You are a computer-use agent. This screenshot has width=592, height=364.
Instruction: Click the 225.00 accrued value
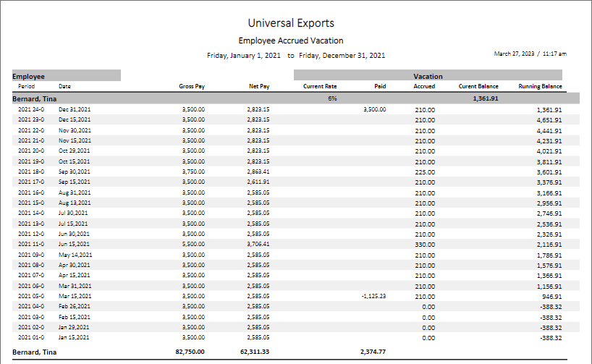(x=424, y=172)
